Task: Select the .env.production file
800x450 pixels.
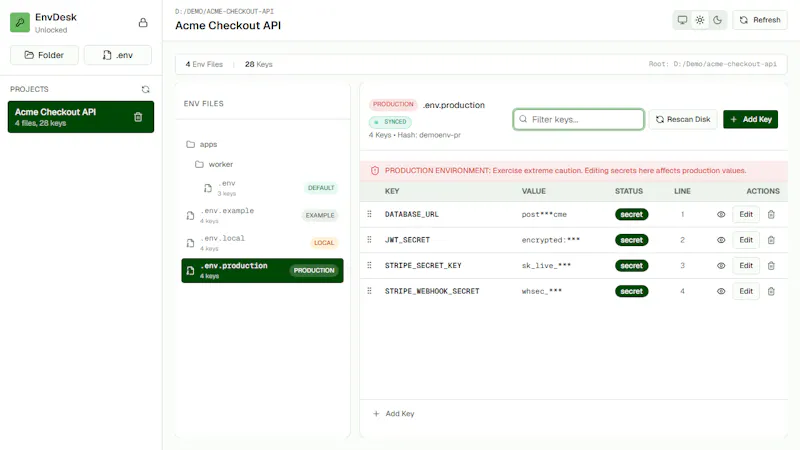Action: (x=262, y=270)
